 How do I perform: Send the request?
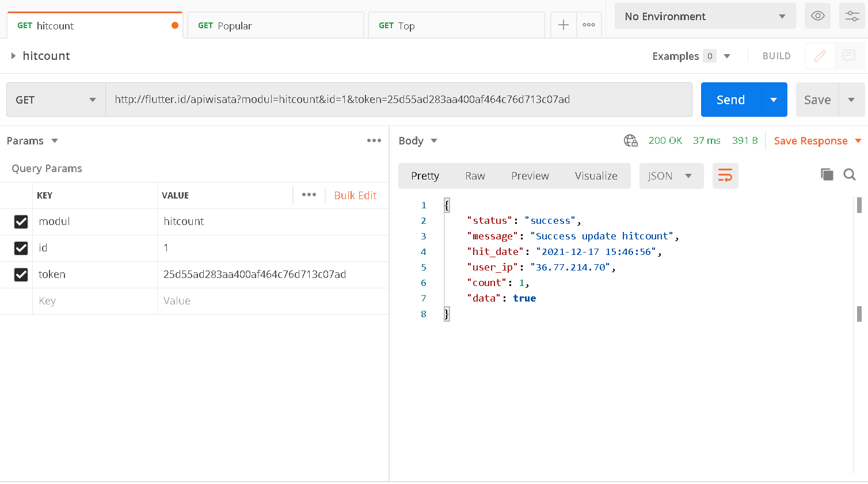pyautogui.click(x=730, y=100)
